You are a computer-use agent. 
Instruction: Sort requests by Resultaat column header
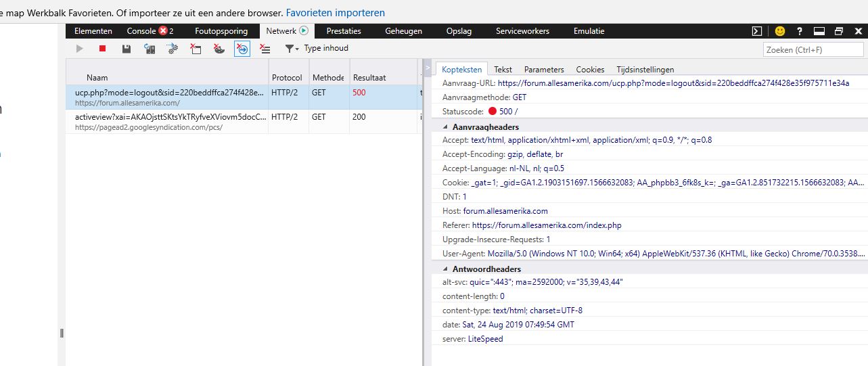pyautogui.click(x=369, y=78)
